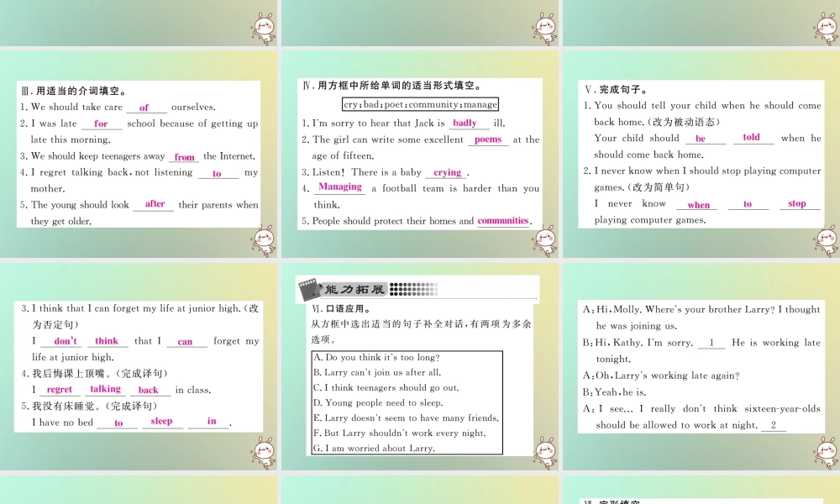Click the answer 'to' after 'I have no bed'
Viewport: 840px width, 504px height.
click(118, 423)
